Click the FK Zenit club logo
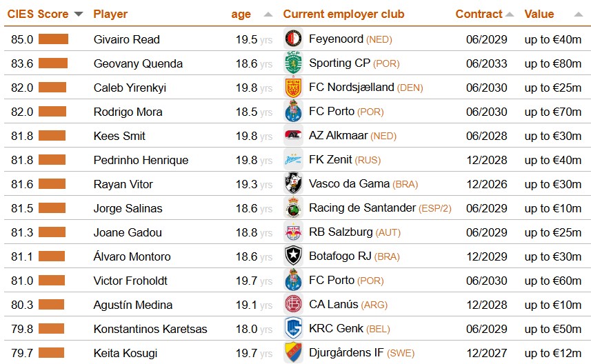The width and height of the screenshot is (591, 364). click(293, 160)
